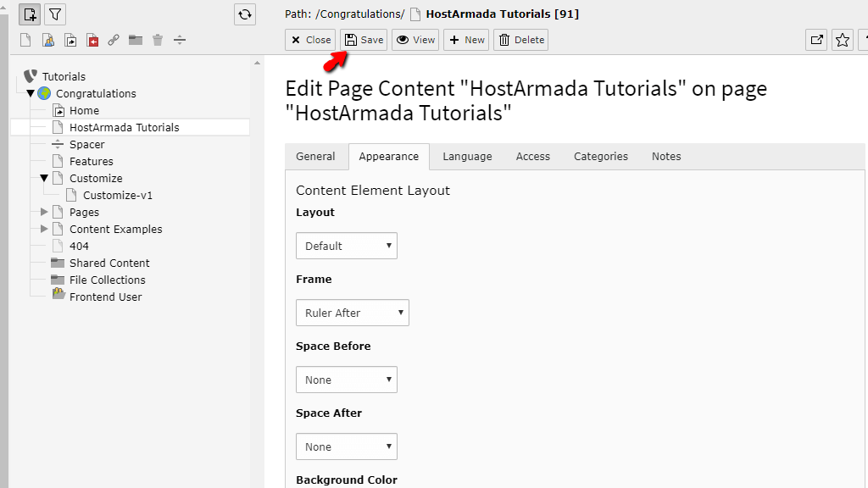The width and height of the screenshot is (868, 488).
Task: Select the Spacer entry in tree
Action: [87, 144]
